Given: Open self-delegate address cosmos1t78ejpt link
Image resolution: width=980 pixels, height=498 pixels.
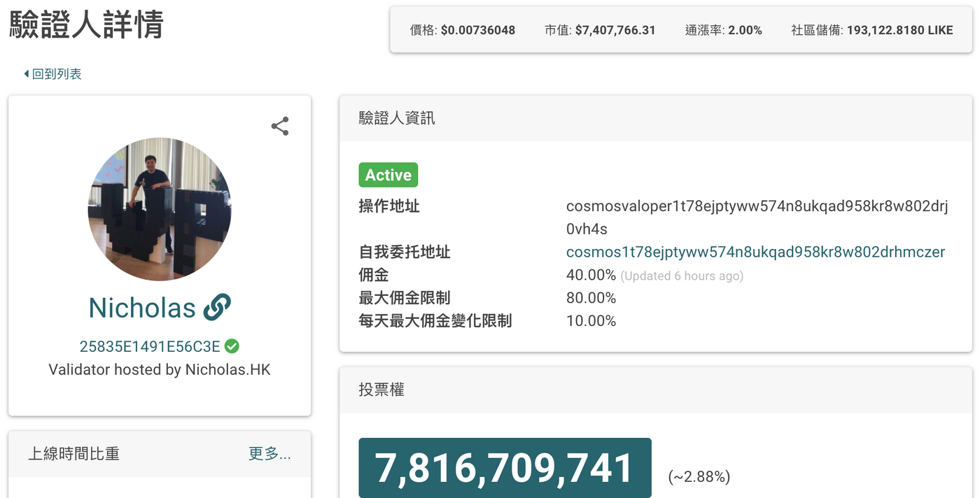Looking at the screenshot, I should point(756,252).
